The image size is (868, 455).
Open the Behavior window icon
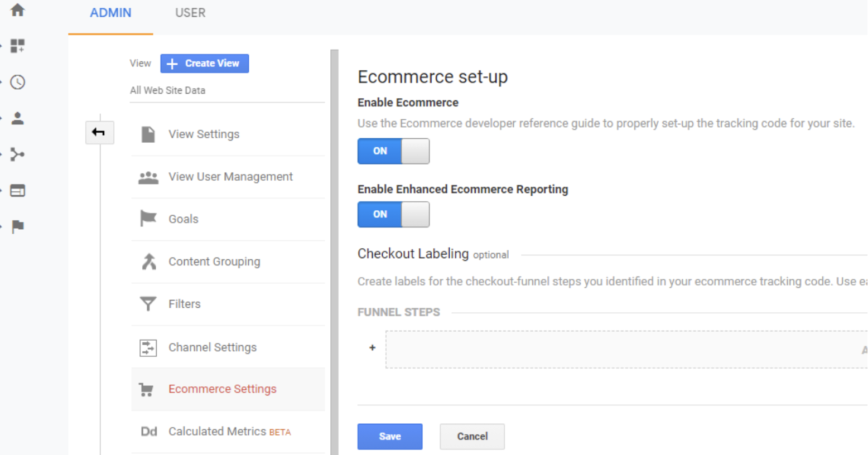(x=17, y=191)
